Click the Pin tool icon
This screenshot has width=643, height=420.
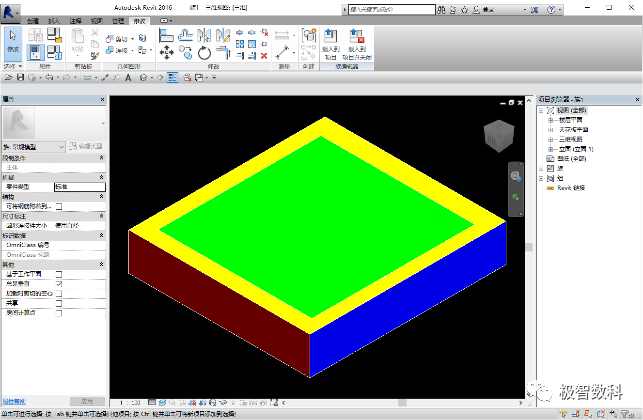[264, 44]
